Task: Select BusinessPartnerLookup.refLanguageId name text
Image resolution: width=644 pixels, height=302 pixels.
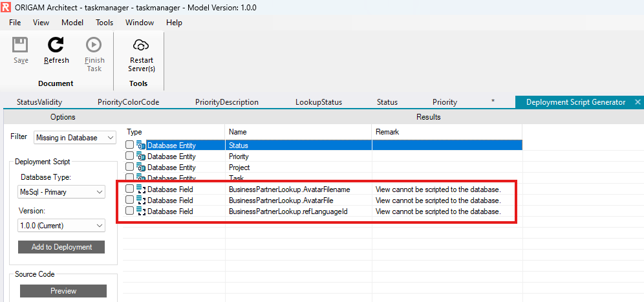Action: point(288,211)
